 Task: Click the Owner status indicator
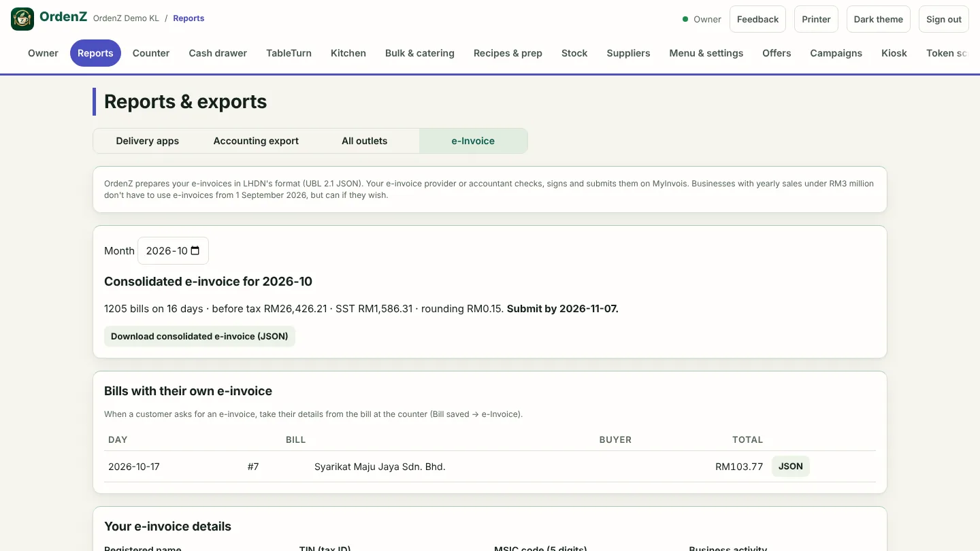click(702, 19)
